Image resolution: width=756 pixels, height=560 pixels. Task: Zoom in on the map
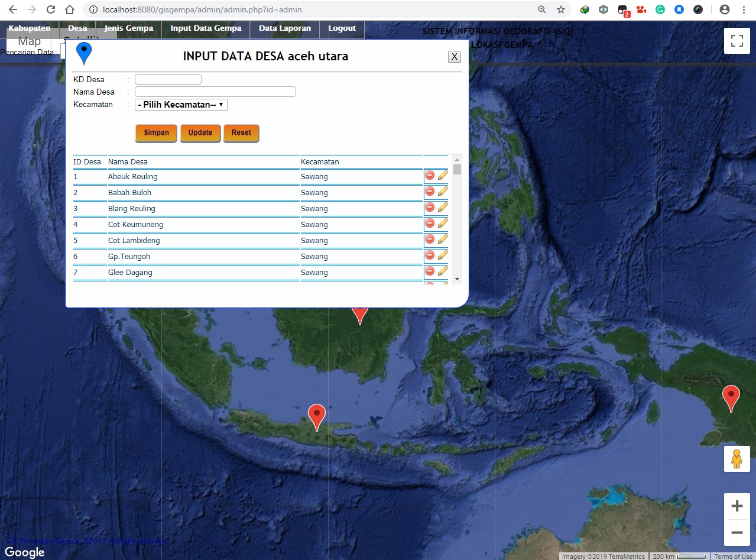736,506
